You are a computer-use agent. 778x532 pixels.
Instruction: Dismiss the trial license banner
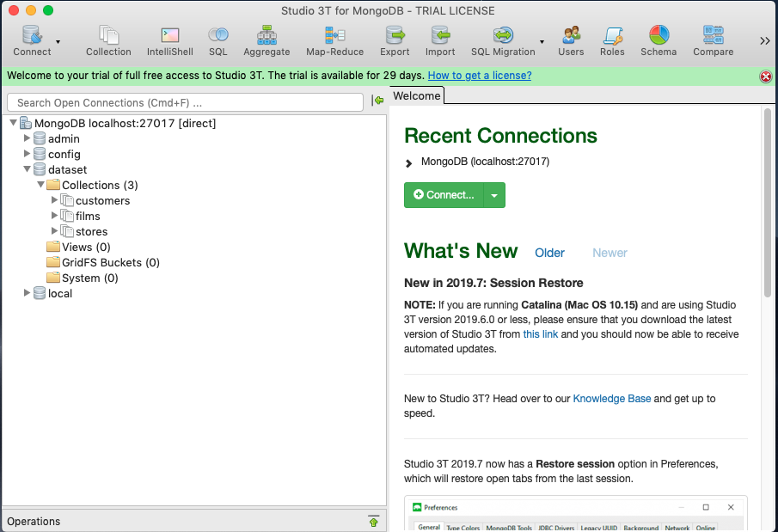[x=766, y=76]
